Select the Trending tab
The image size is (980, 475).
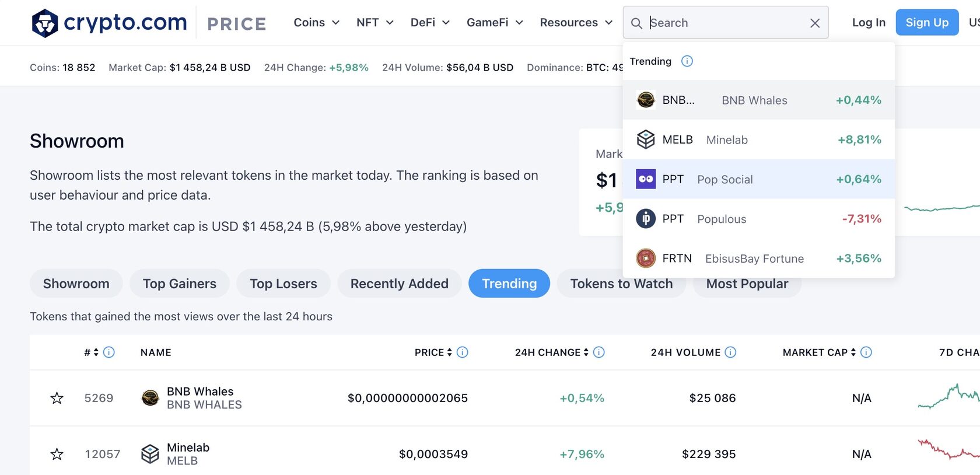509,284
